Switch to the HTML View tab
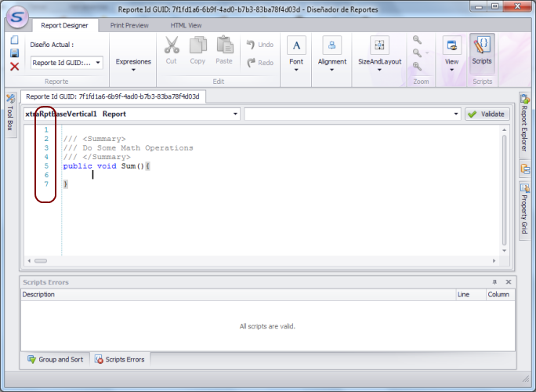536x392 pixels. tap(187, 25)
